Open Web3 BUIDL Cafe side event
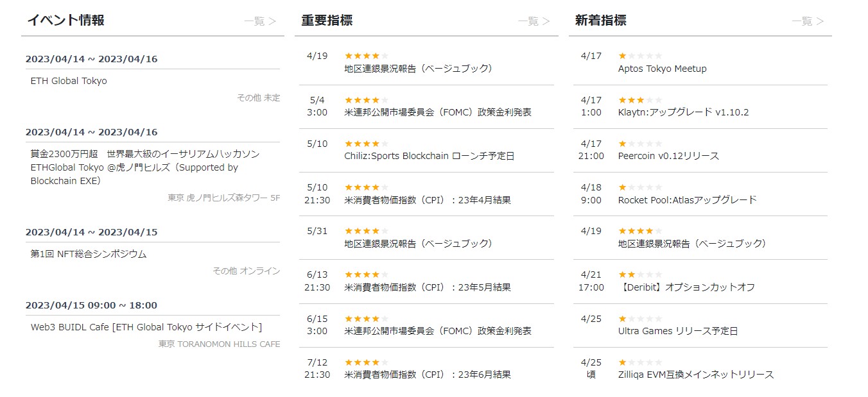 coord(146,327)
